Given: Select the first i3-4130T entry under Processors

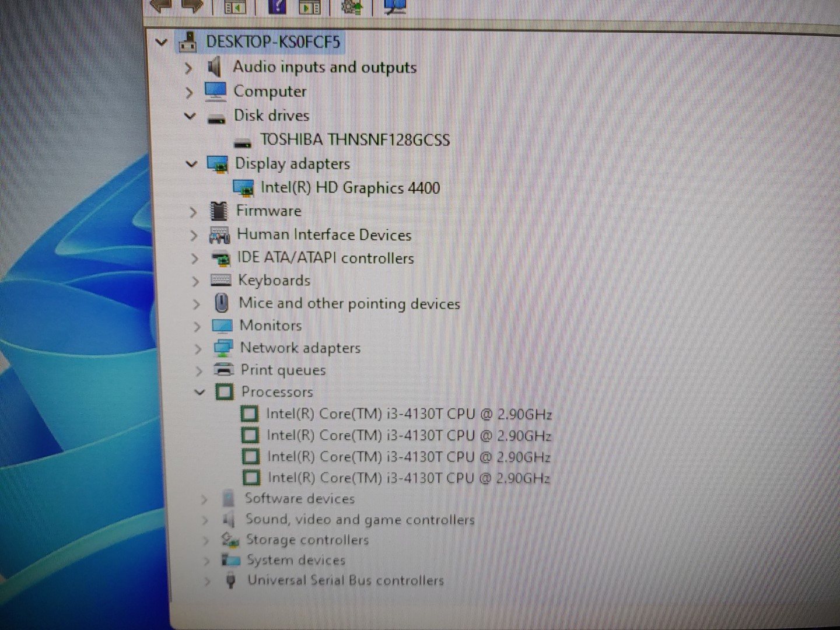Looking at the screenshot, I should point(409,414).
